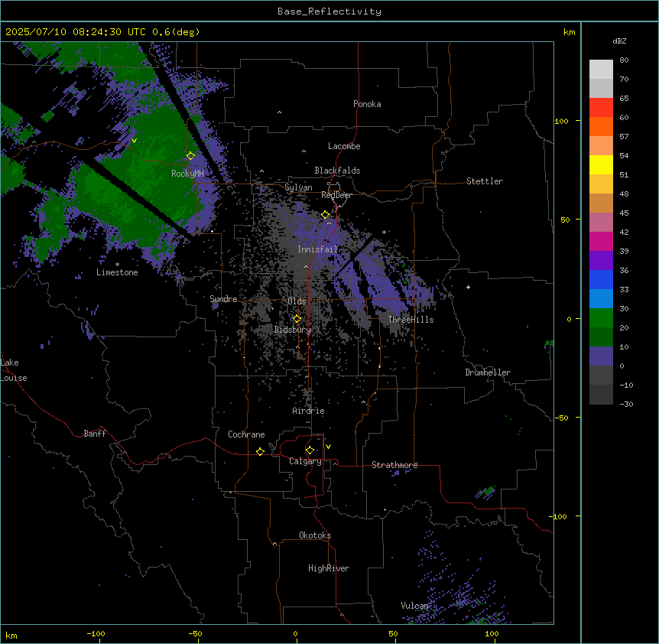Click the Strathmore label
This screenshot has height=644, width=659.
coord(394,465)
